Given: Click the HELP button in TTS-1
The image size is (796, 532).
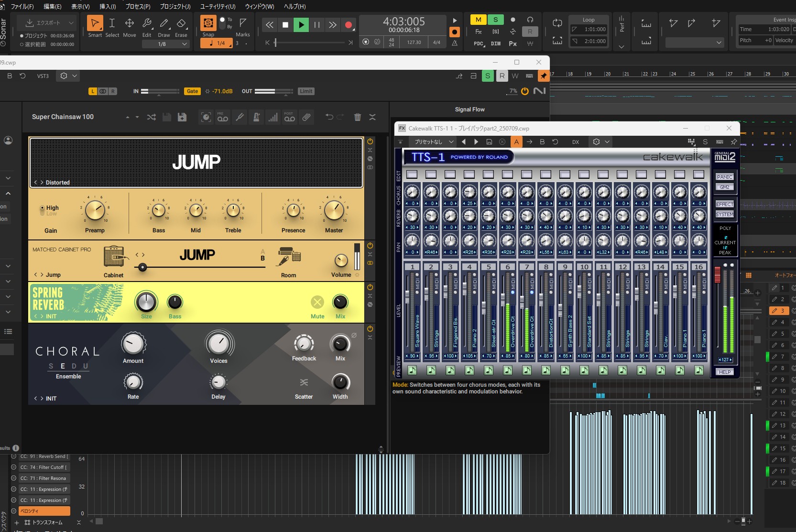Looking at the screenshot, I should click(x=725, y=372).
